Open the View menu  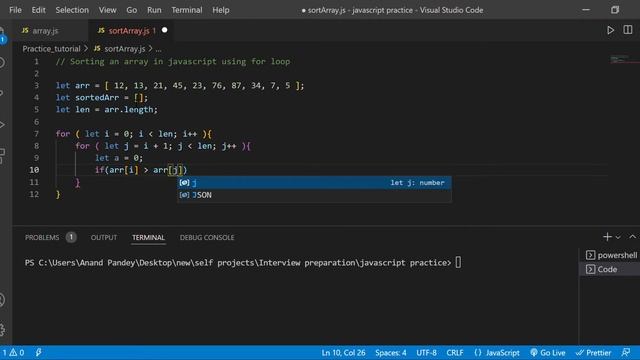click(x=107, y=10)
